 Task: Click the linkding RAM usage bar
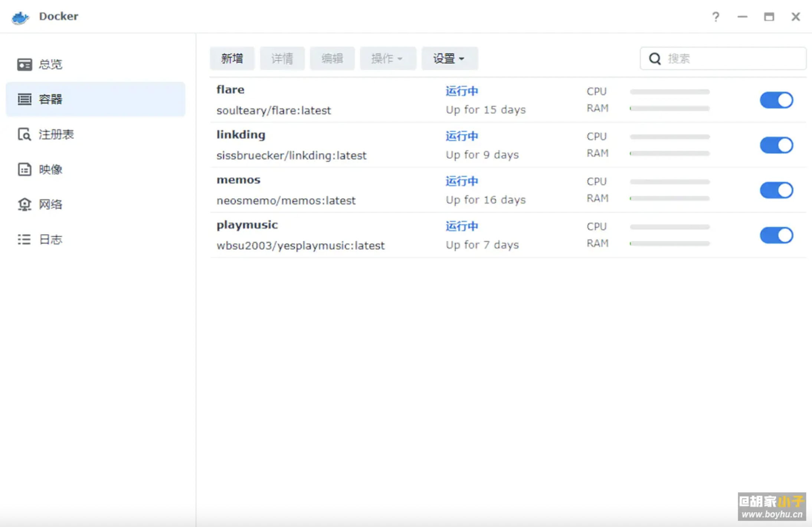coord(669,153)
